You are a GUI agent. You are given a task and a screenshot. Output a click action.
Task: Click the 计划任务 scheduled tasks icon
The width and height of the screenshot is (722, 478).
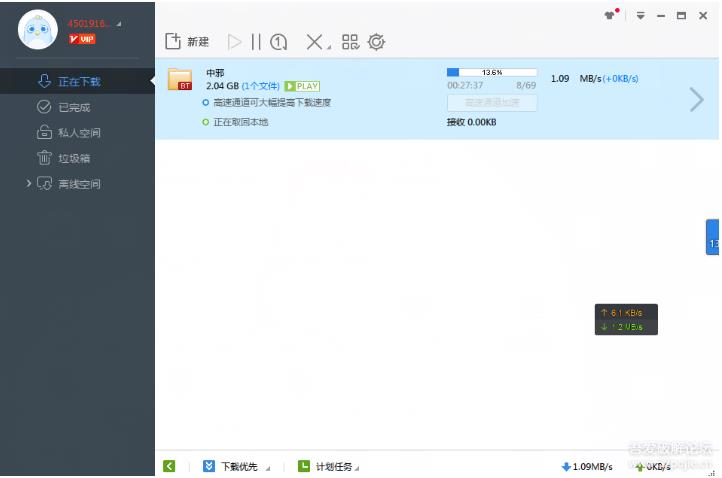[x=304, y=466]
